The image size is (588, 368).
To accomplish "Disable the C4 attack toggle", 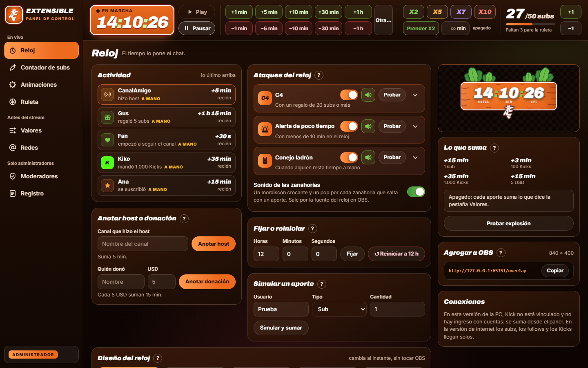I will tap(349, 95).
